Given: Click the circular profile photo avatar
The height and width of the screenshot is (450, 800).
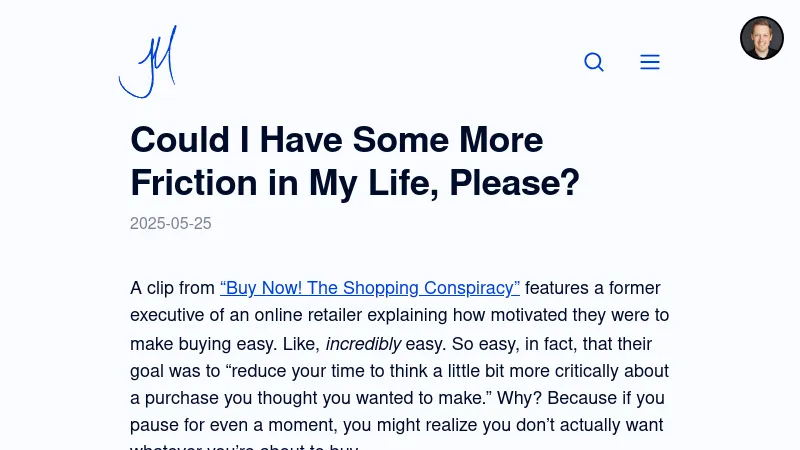Looking at the screenshot, I should pyautogui.click(x=762, y=38).
